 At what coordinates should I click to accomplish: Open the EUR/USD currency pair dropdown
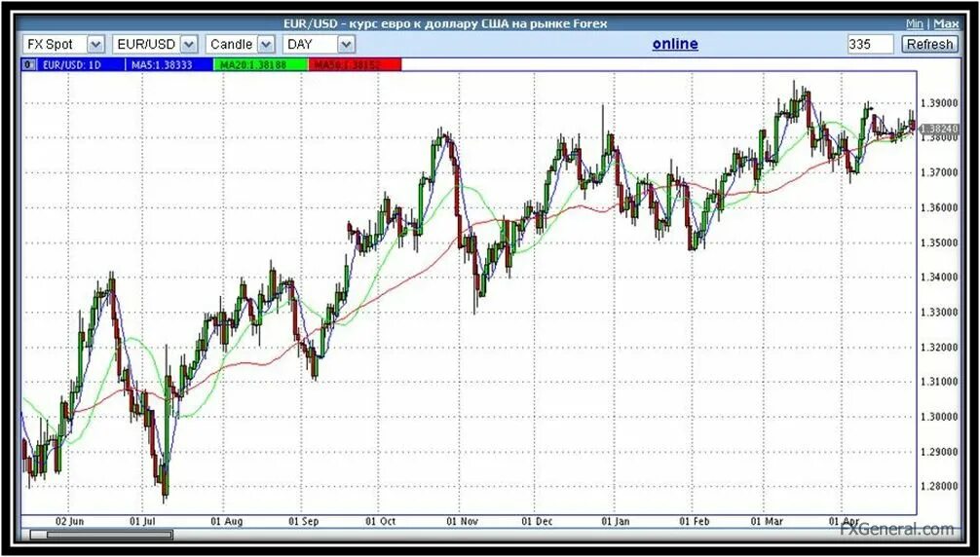(155, 45)
